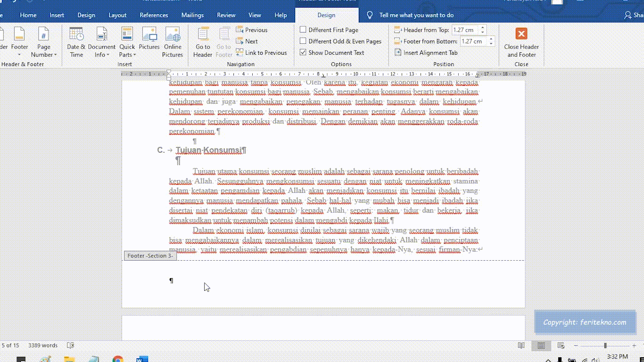This screenshot has height=362, width=644.
Task: Click the Footer from Bottom value field
Action: coord(473,41)
